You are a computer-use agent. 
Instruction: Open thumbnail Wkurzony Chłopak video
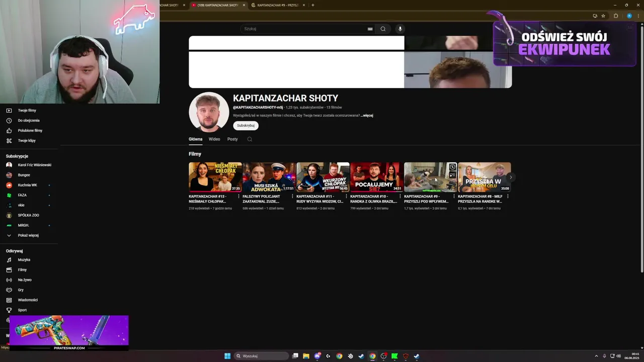point(323,177)
